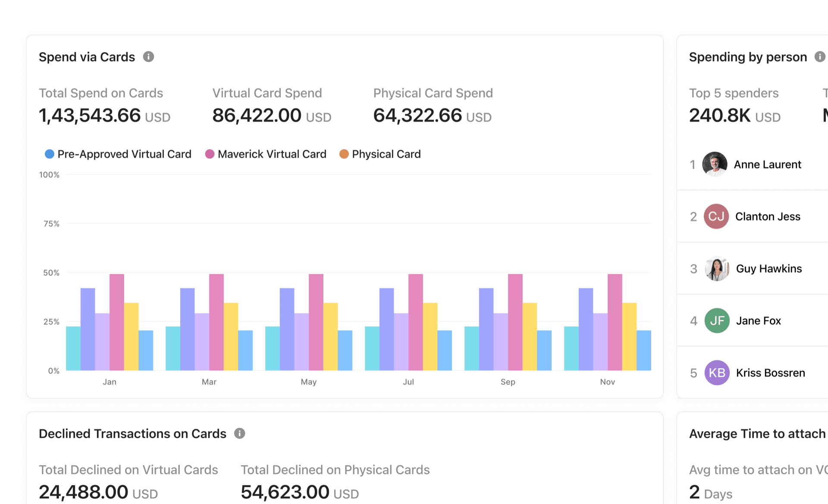Click the 75% label on chart y-axis

coord(51,224)
